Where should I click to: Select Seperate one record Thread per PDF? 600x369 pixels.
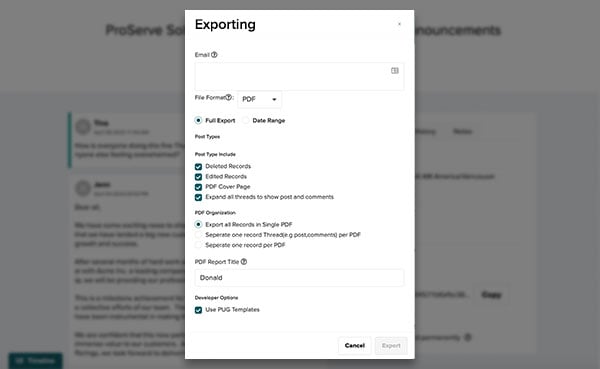[198, 235]
